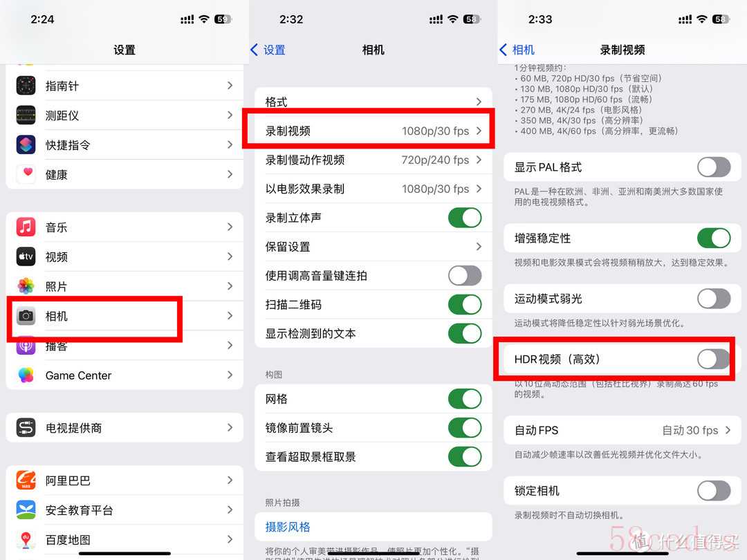
Task: Turn off 镜像前置镜头 switch
Action: click(x=465, y=428)
